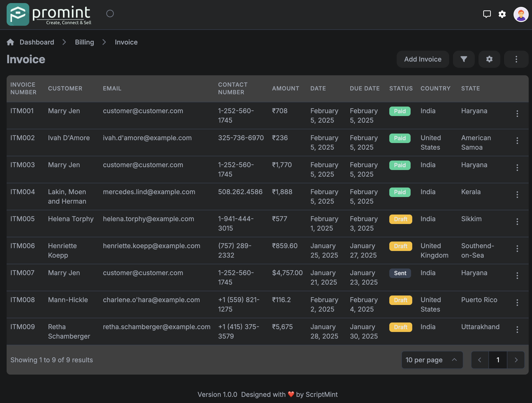Click email henriette.koepp@example.com
The width and height of the screenshot is (532, 403).
pos(151,246)
